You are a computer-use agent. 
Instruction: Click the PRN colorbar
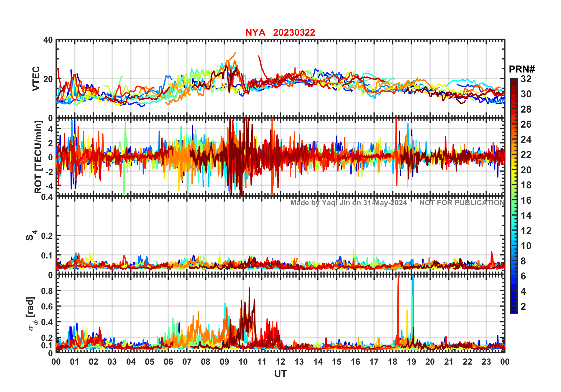click(x=514, y=196)
